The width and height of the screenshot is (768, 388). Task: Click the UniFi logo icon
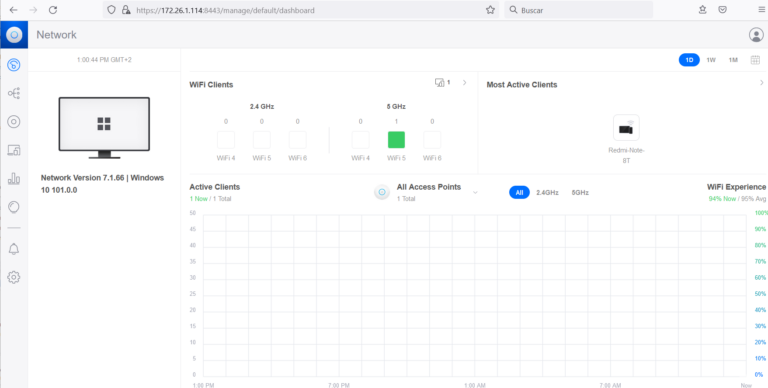14,35
